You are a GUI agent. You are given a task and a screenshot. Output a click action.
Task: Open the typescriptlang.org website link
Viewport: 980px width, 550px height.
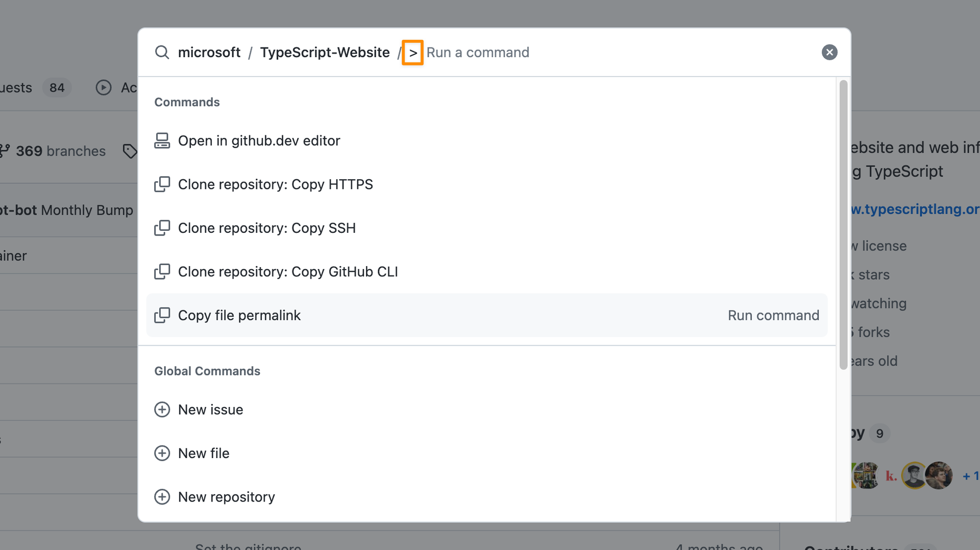916,209
